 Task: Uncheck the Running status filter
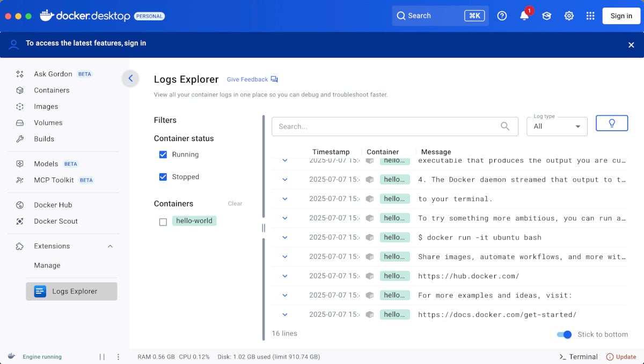pyautogui.click(x=163, y=154)
